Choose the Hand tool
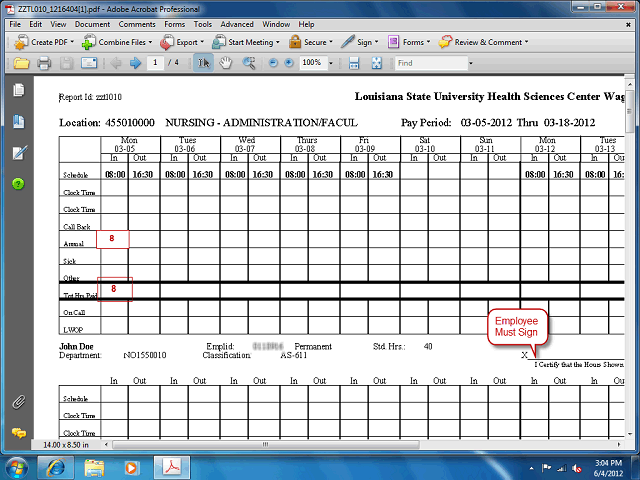 [x=226, y=63]
